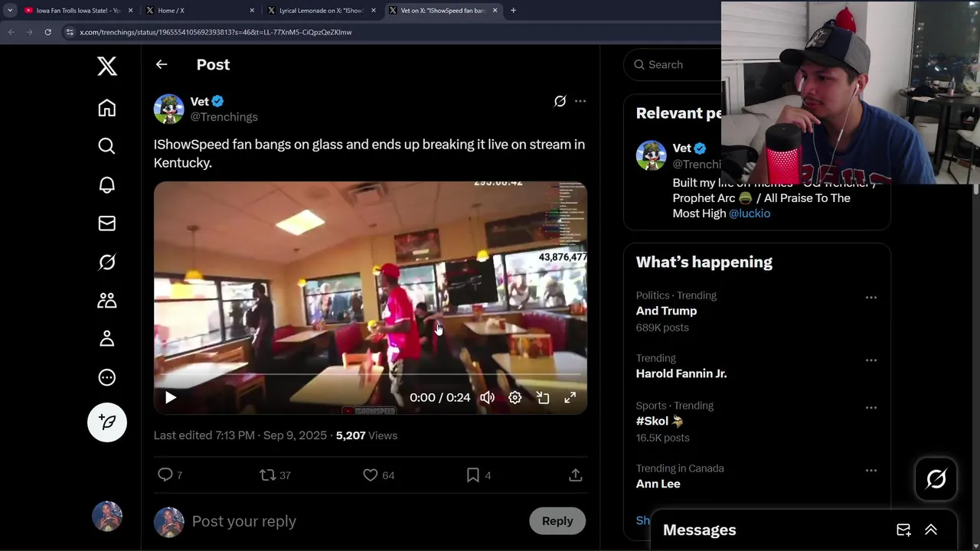Image resolution: width=980 pixels, height=551 pixels.
Task: Click the repost icon with 37
Action: [267, 475]
